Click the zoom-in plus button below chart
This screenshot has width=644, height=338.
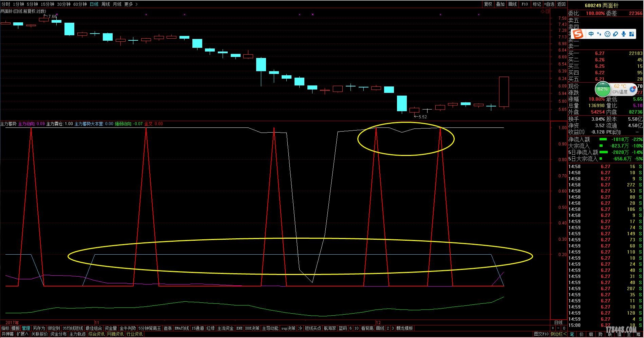(553, 328)
